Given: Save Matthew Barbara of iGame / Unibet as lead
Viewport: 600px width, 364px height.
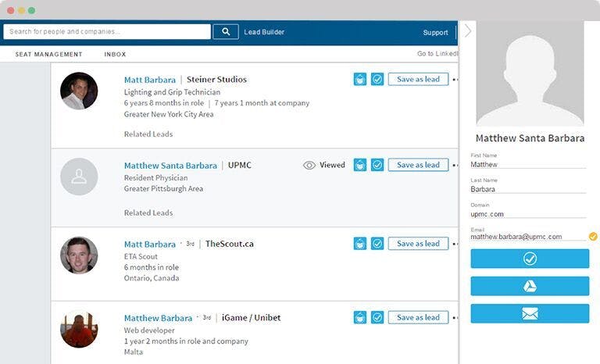Looking at the screenshot, I should 418,317.
